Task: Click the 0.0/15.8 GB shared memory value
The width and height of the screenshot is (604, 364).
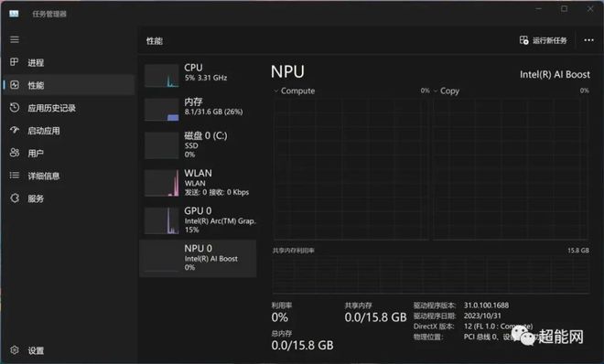Action: pos(375,317)
